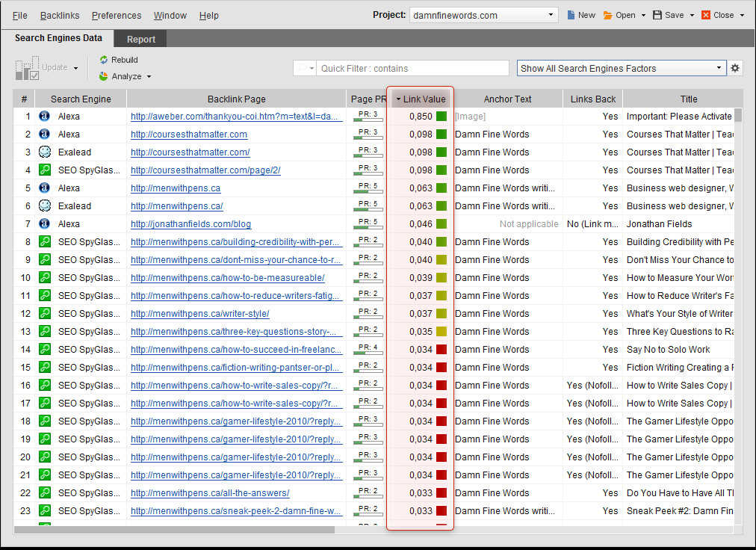Sort by Link Value column header
This screenshot has height=550, width=756.
click(421, 99)
